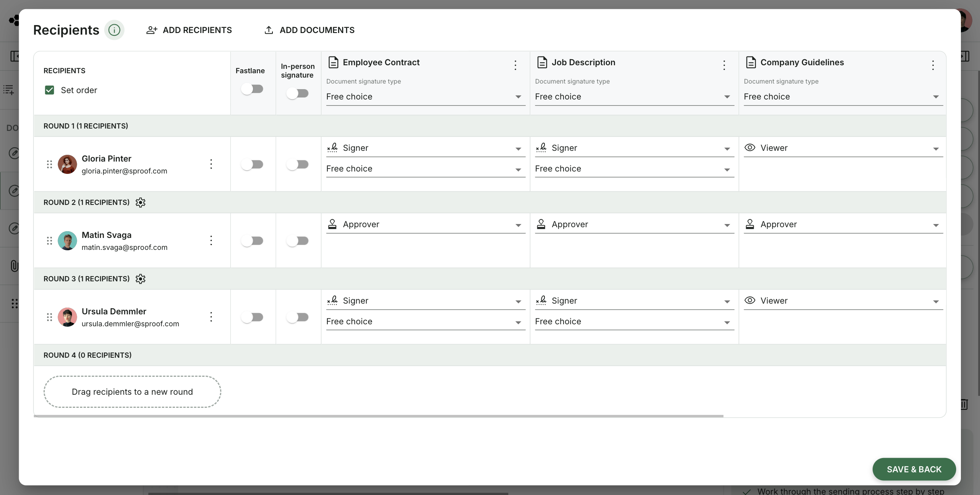
Task: Open Employee Contract three-dot menu
Action: click(x=515, y=65)
